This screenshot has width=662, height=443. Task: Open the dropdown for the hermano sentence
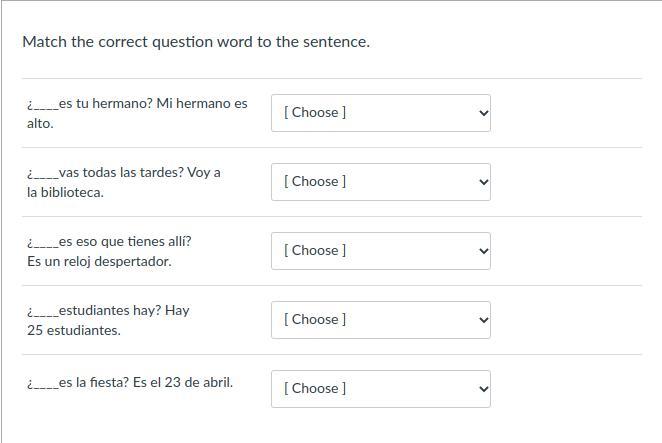[x=380, y=113]
